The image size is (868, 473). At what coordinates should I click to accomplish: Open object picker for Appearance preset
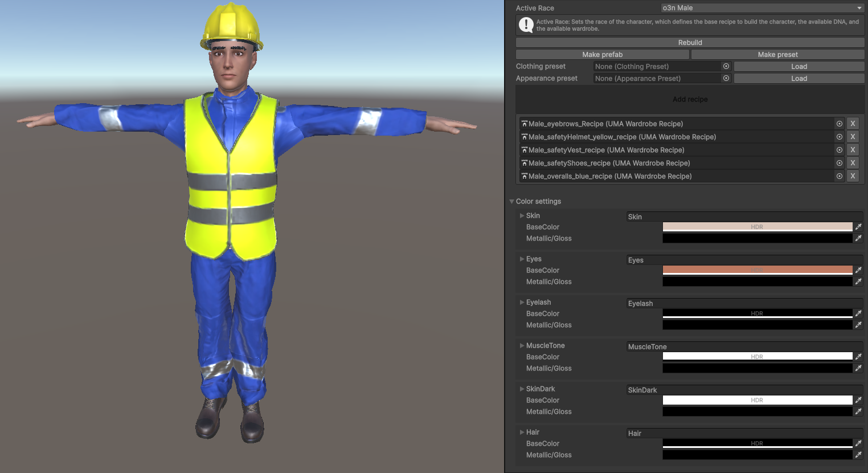pos(726,78)
